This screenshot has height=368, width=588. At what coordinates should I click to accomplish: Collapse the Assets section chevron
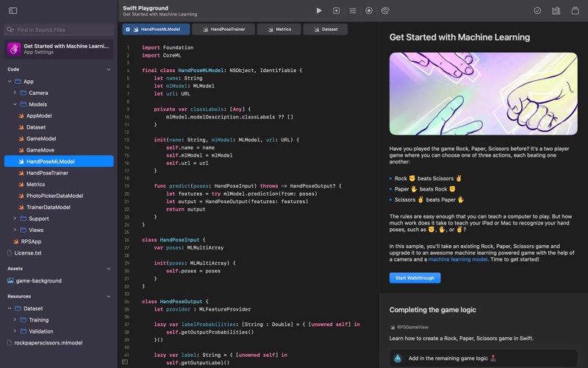tap(109, 269)
